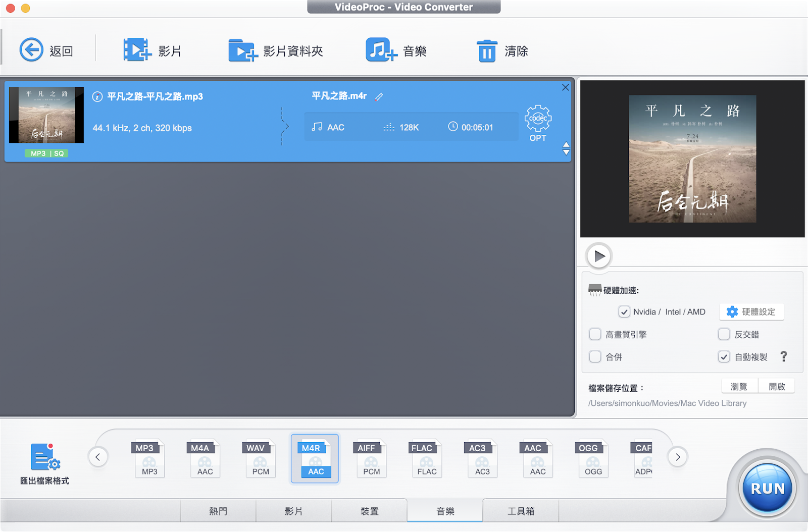Close the VideoProc window with red button
Image resolution: width=808 pixels, height=532 pixels.
pyautogui.click(x=10, y=8)
